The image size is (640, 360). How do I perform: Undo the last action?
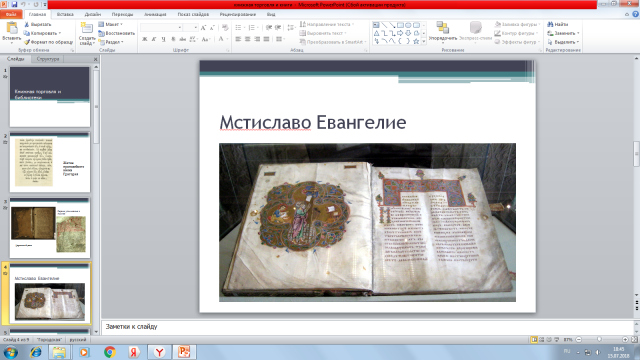(23, 4)
